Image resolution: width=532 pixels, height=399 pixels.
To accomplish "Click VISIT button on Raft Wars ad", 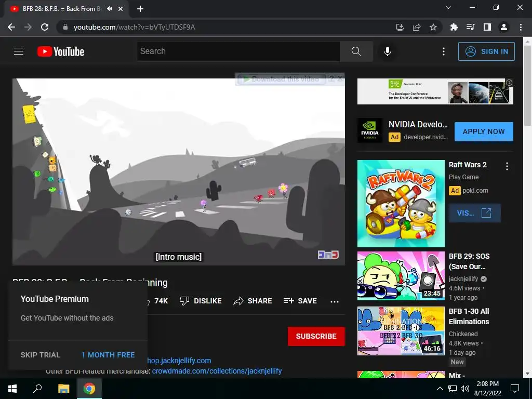I will pos(475,213).
